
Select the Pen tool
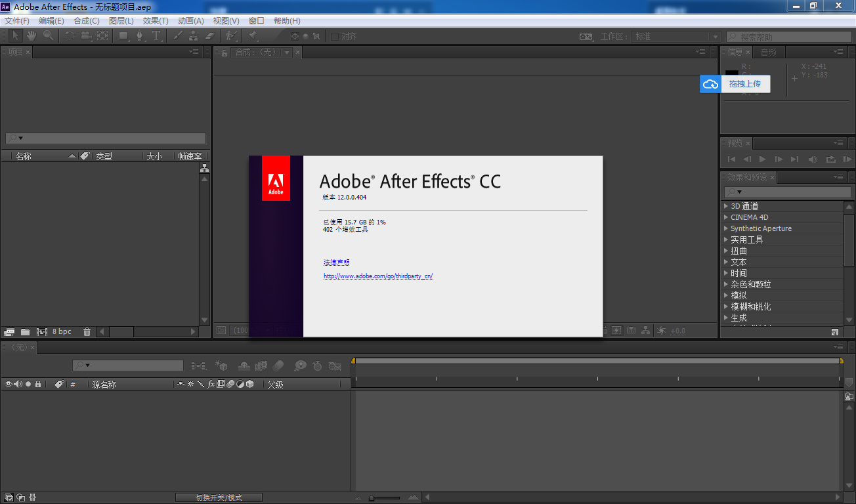pyautogui.click(x=139, y=36)
